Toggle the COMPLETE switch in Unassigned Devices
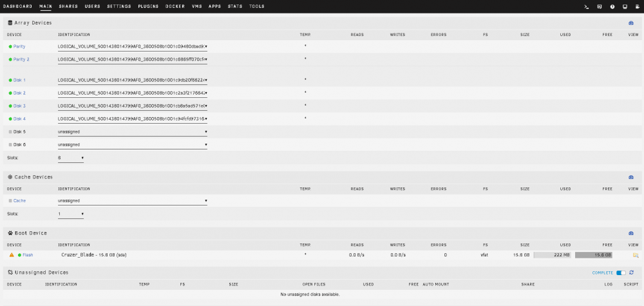This screenshot has width=644, height=306. (x=621, y=273)
